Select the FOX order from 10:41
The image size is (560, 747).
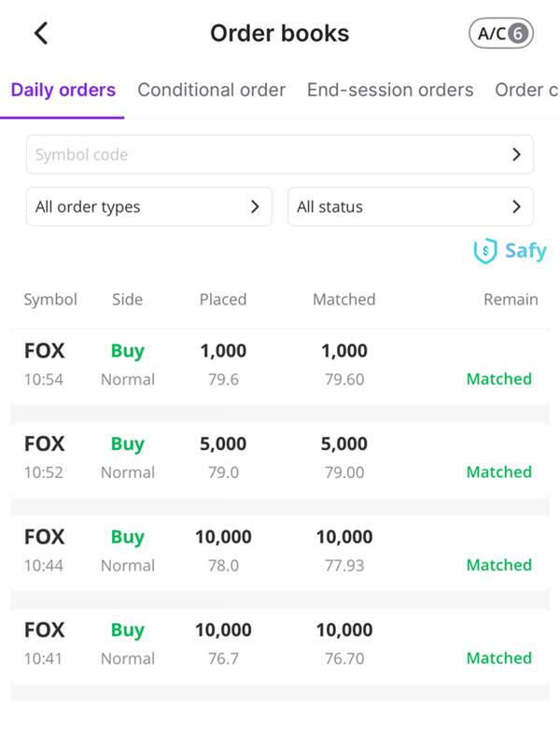pos(280,644)
